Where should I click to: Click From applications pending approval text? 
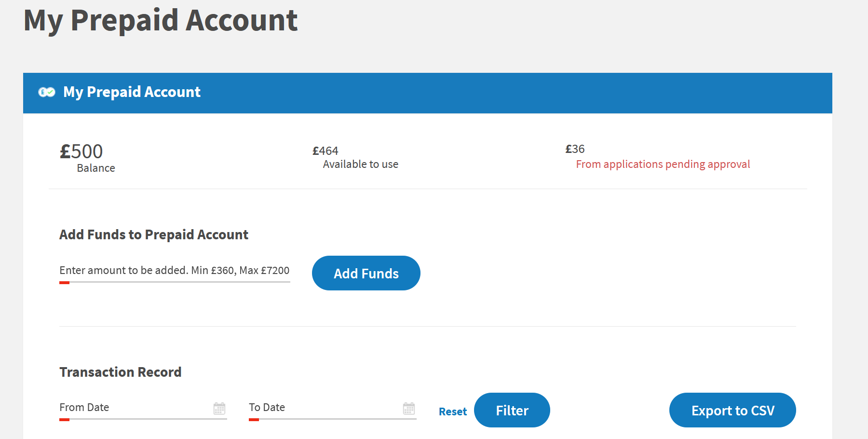click(x=663, y=165)
